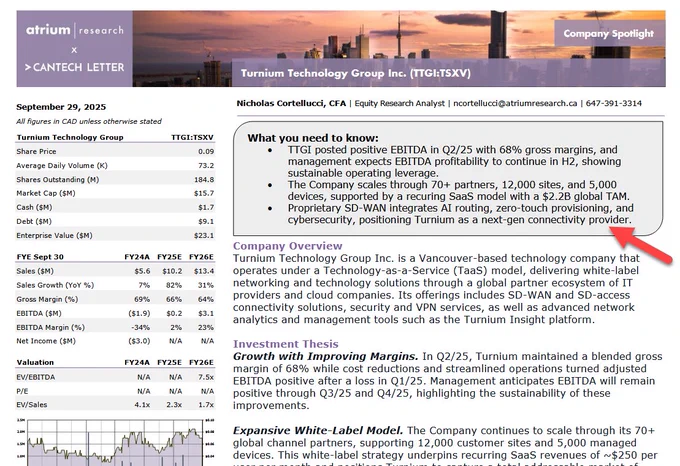Image resolution: width=680 pixels, height=466 pixels.
Task: Click the Debt value $9.1
Action: click(206, 221)
